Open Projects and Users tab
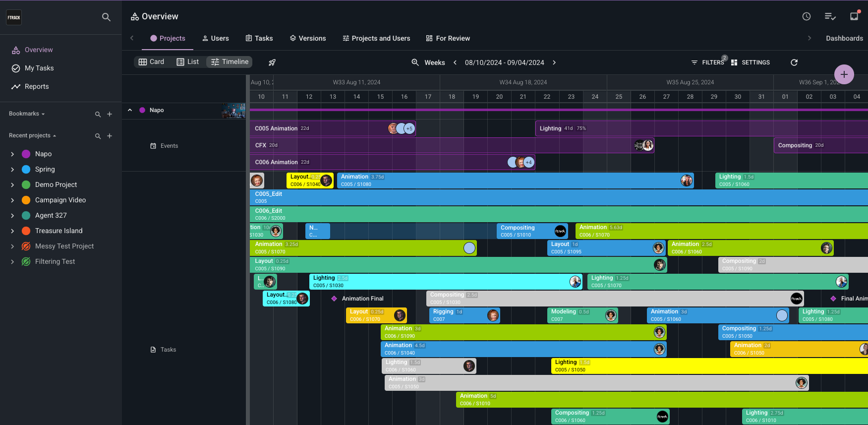 [376, 38]
